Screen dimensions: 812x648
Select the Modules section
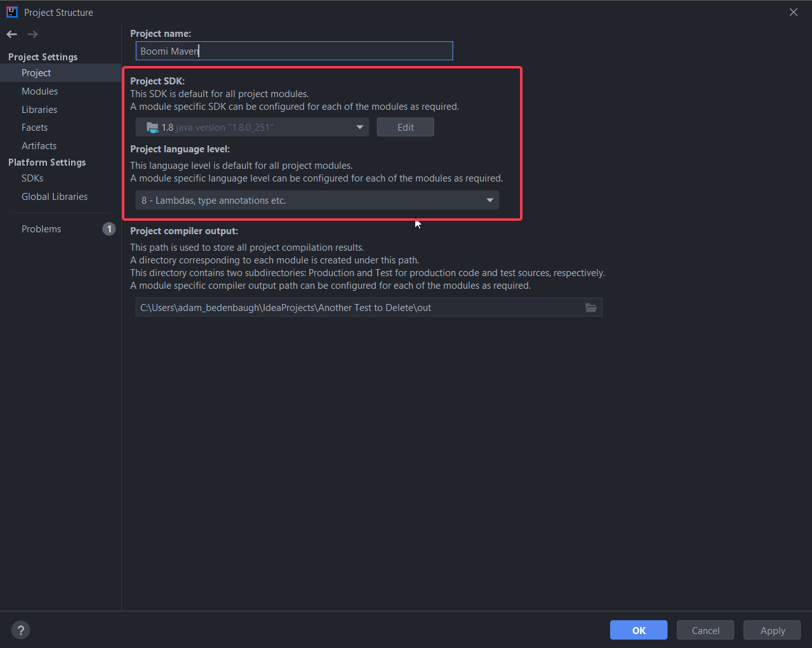pos(39,91)
